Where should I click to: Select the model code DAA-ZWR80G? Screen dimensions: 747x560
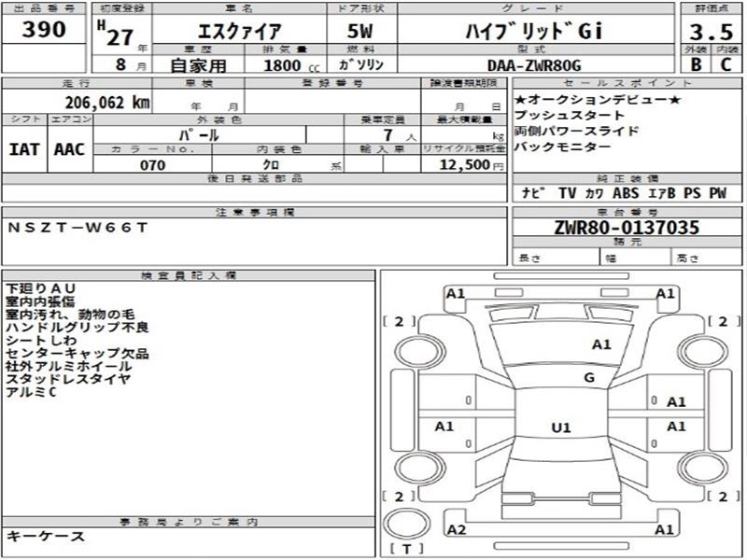[535, 64]
